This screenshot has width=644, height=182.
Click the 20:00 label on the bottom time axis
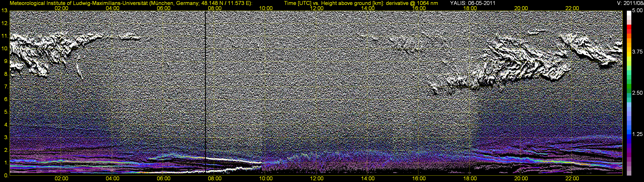(521, 179)
